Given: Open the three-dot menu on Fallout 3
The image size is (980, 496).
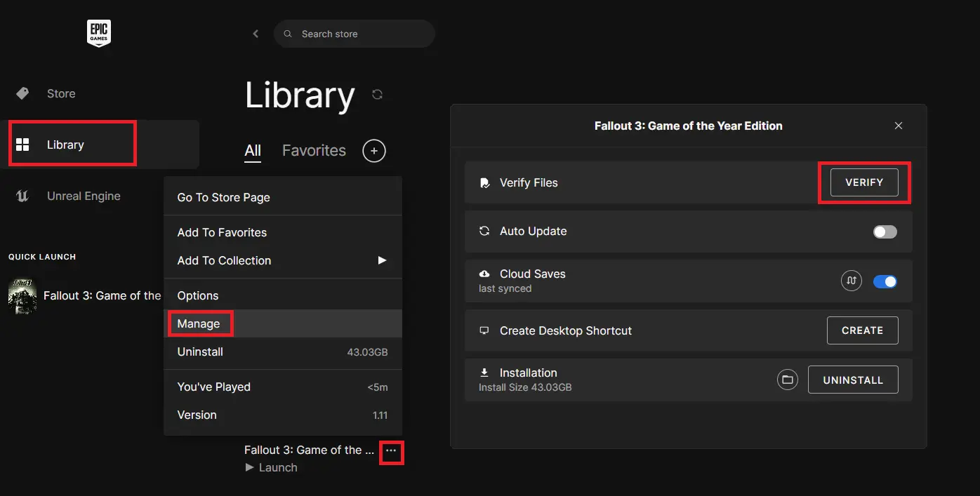Looking at the screenshot, I should click(x=391, y=453).
